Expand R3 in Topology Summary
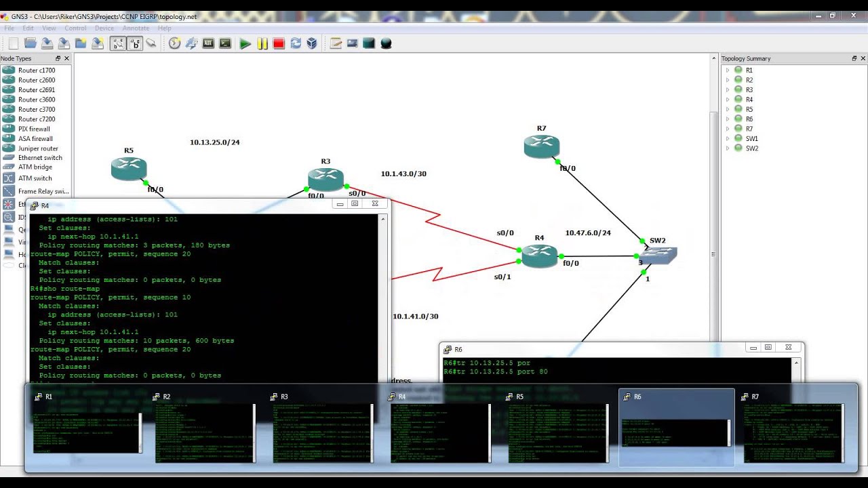 click(x=728, y=89)
